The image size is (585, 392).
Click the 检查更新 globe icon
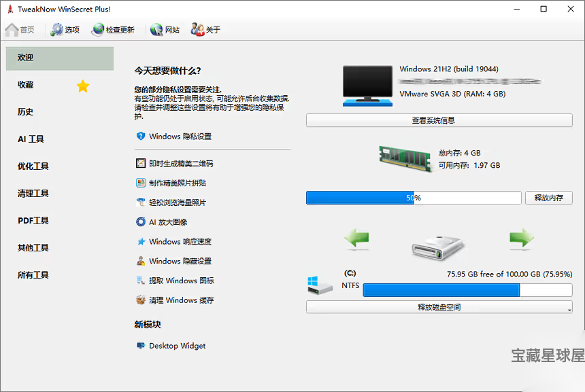(x=98, y=30)
